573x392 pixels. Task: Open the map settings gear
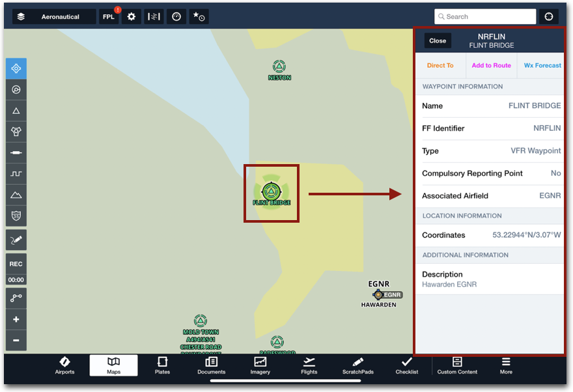click(x=131, y=17)
